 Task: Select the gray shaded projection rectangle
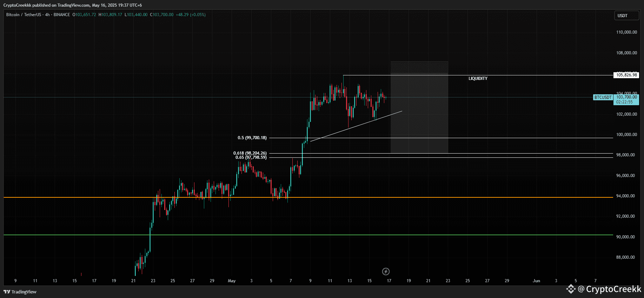coord(419,107)
